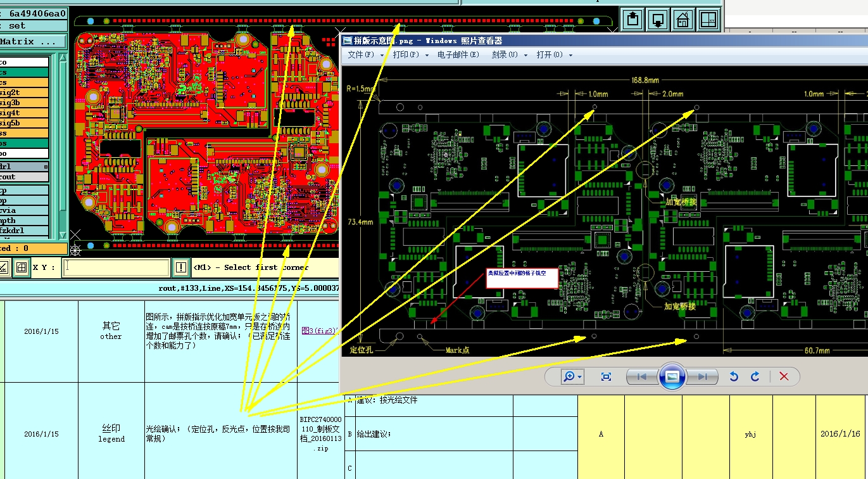
Task: Click the download arrow icon in CAM toolbar
Action: click(x=658, y=19)
